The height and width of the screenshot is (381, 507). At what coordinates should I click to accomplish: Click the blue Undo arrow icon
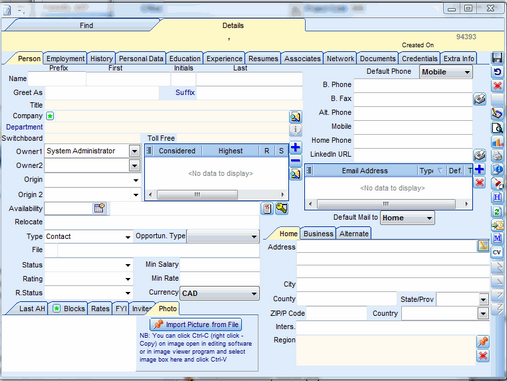[497, 72]
